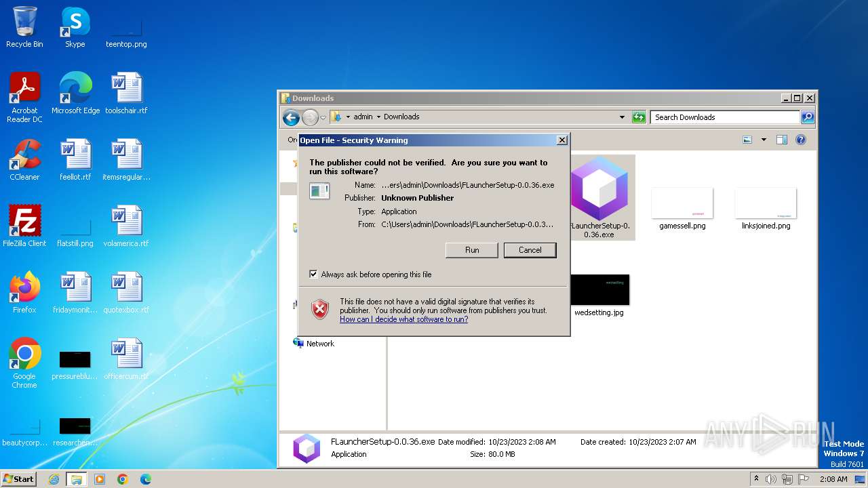Open the Recycle Bin desktop icon
Image resolution: width=868 pixels, height=488 pixels.
24,27
